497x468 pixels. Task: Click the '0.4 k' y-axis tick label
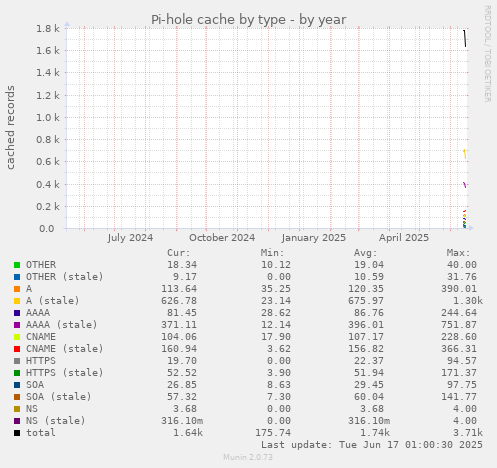48,184
